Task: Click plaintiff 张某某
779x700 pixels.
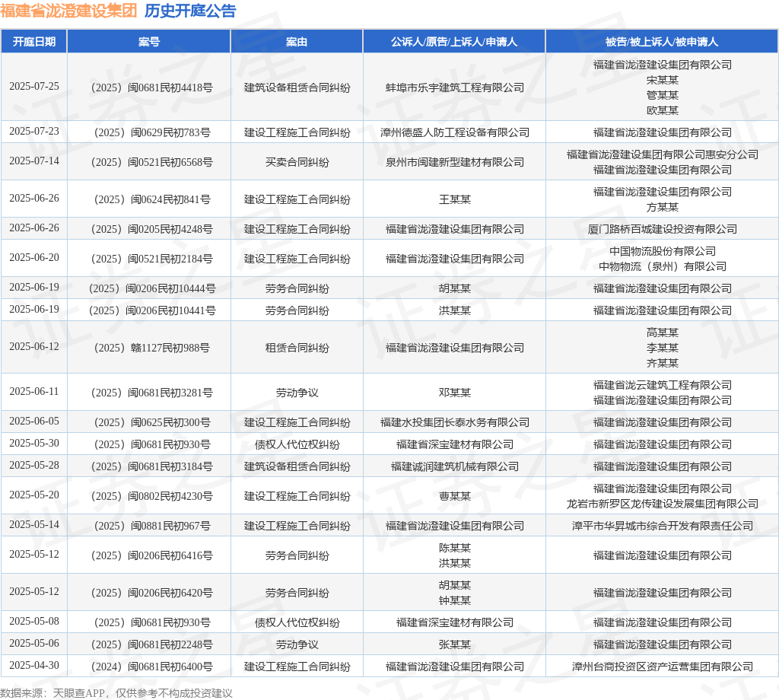Action: point(455,644)
